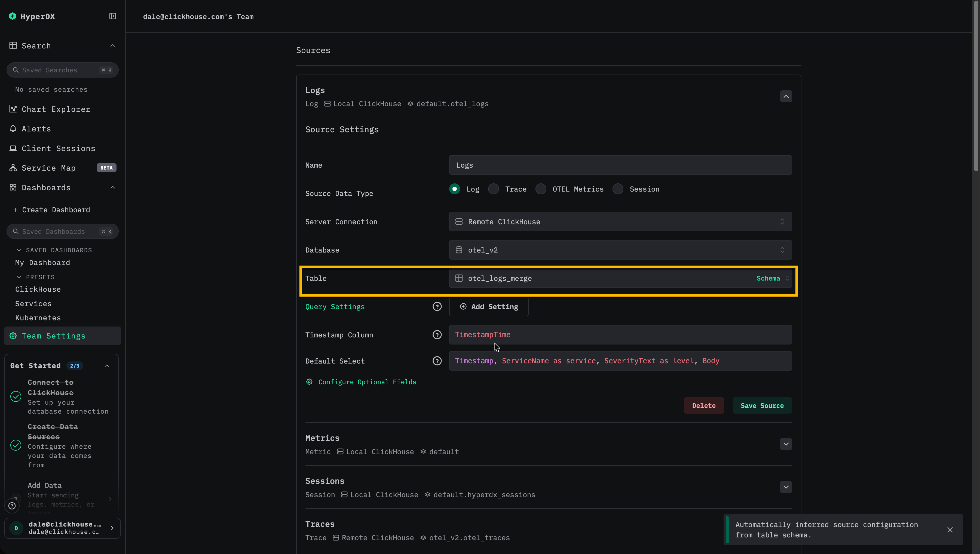Click Default Select help question icon
980x554 pixels.
pyautogui.click(x=437, y=361)
